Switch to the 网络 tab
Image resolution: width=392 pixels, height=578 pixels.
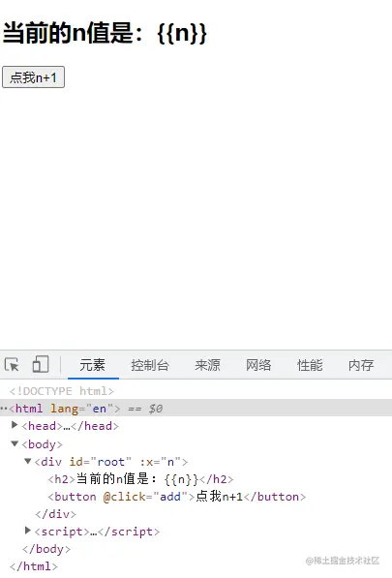(258, 365)
